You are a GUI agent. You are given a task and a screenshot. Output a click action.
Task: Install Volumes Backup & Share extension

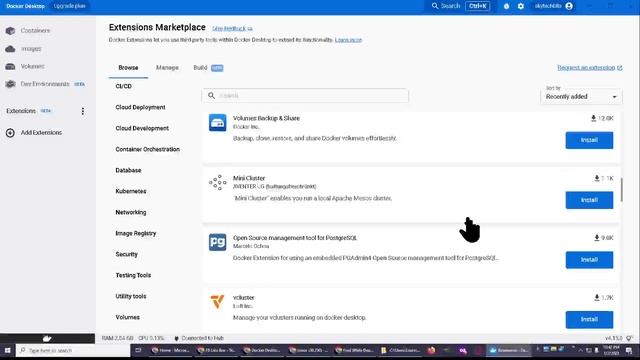589,140
